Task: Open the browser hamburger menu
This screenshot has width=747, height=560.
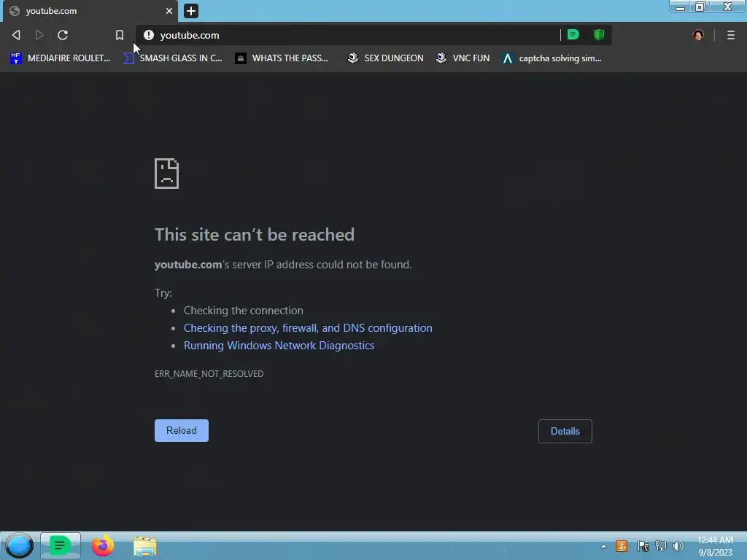Action: point(731,35)
